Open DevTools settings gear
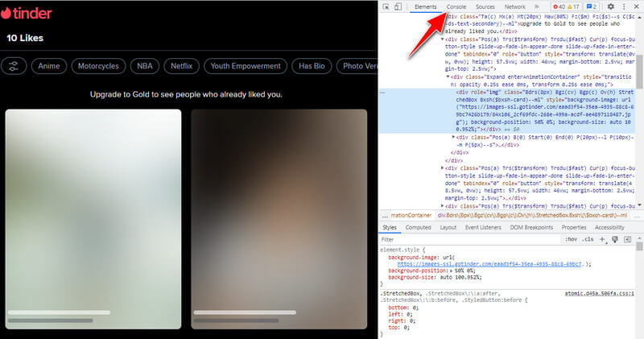 pos(609,6)
